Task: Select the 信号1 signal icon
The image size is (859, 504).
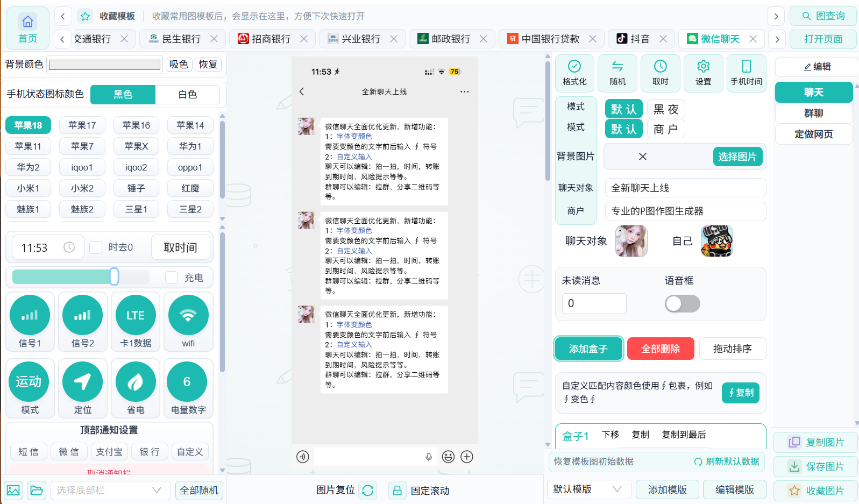Action: 30,315
